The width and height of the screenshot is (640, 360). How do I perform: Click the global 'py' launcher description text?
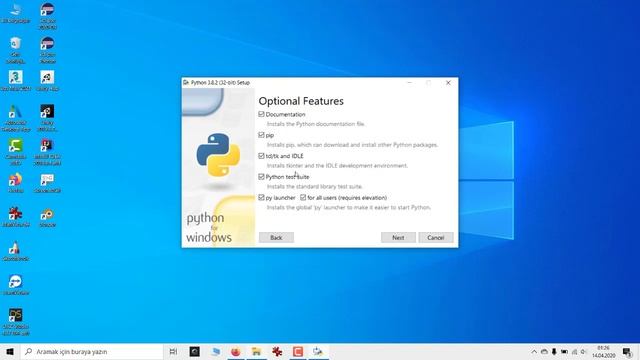349,207
